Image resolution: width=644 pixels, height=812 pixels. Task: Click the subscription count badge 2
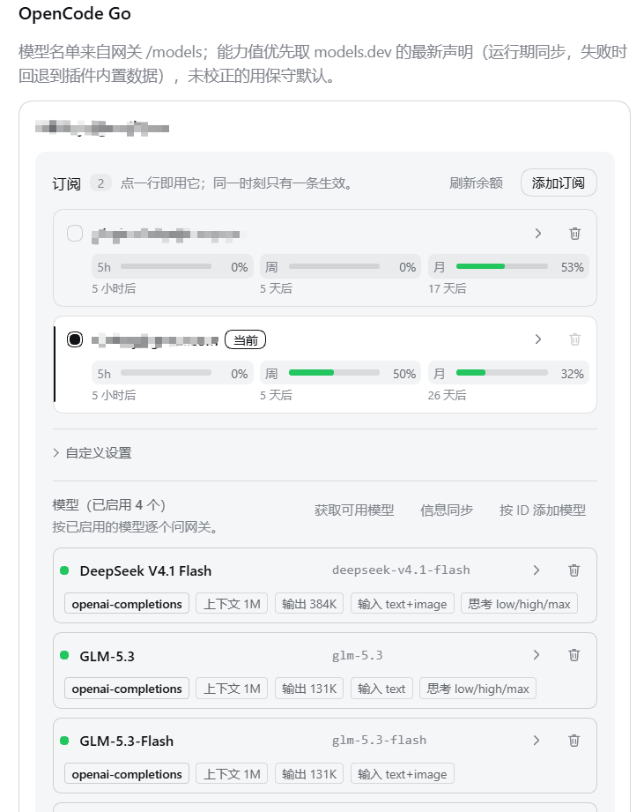coord(100,183)
